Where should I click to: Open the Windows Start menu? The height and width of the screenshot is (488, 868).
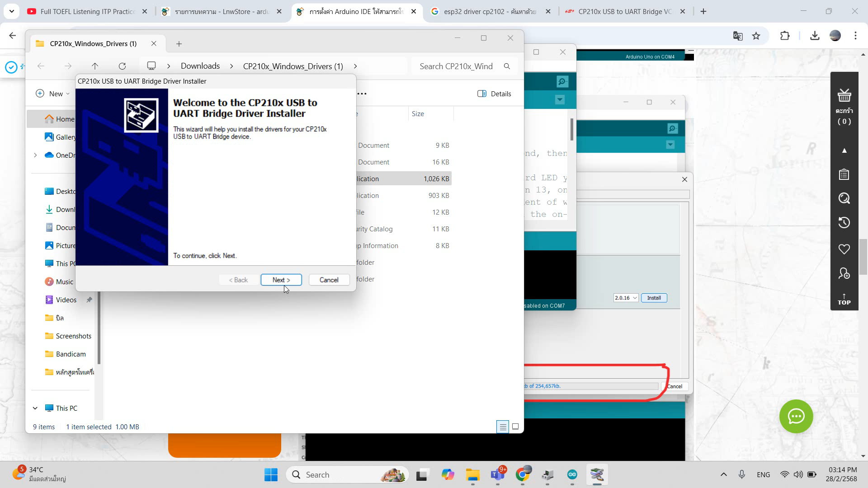pos(271,475)
